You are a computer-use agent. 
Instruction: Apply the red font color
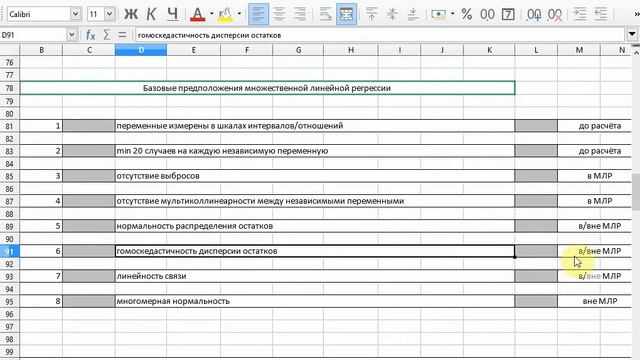198,14
